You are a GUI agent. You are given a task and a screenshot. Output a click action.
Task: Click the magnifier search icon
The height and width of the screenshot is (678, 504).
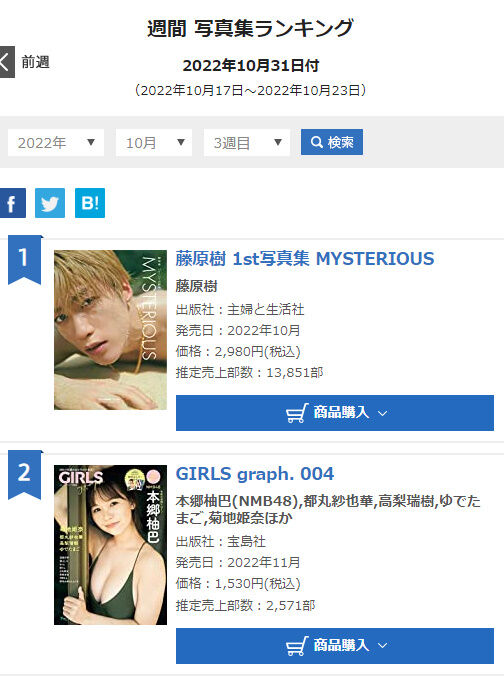pos(317,142)
